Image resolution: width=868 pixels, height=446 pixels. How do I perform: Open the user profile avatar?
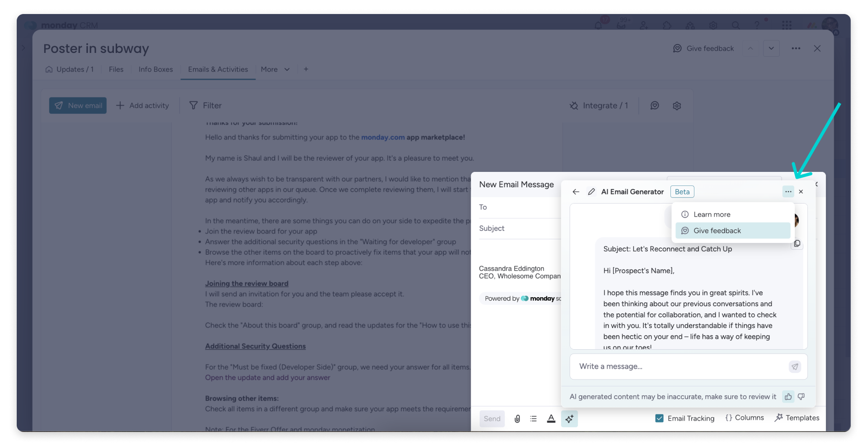[830, 25]
